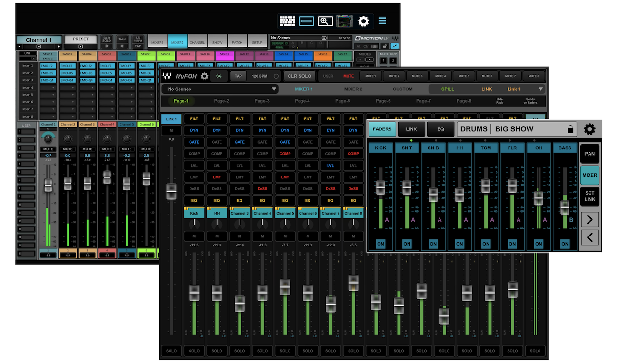Click the Kick channel name label
619x364 pixels.
coord(194,214)
